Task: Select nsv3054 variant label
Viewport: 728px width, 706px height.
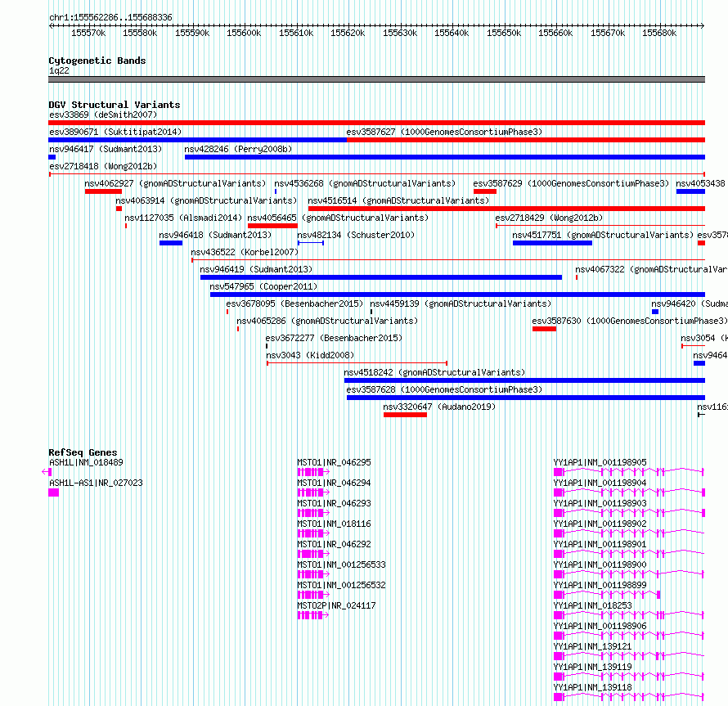Action: [703, 338]
